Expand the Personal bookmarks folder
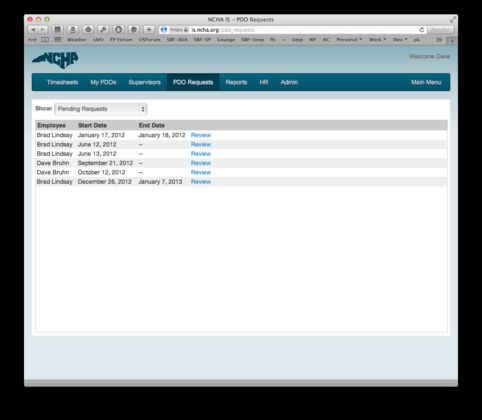Viewport: 482px width, 420px height. tap(349, 40)
